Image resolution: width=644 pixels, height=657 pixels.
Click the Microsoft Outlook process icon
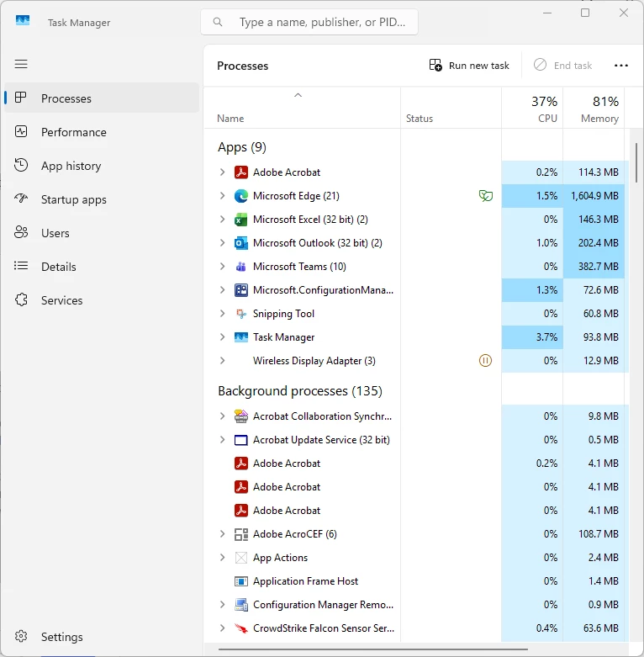240,243
